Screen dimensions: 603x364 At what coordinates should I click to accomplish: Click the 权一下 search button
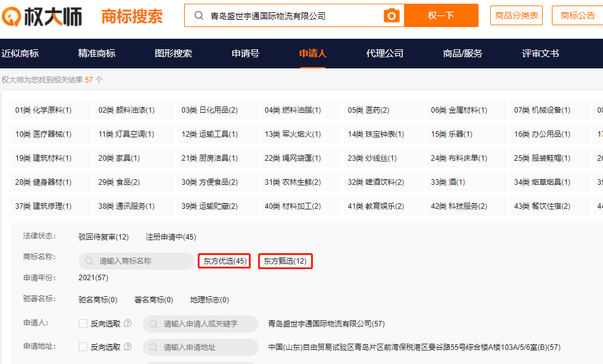[x=441, y=15]
